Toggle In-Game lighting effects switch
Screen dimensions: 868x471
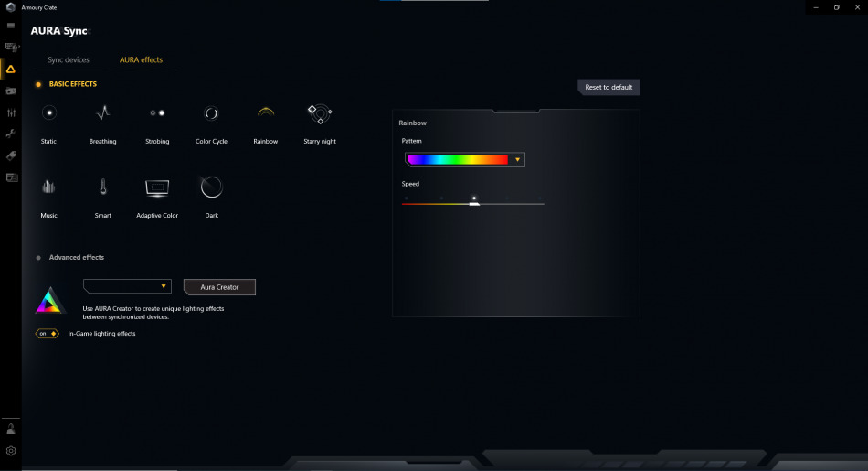click(x=48, y=334)
